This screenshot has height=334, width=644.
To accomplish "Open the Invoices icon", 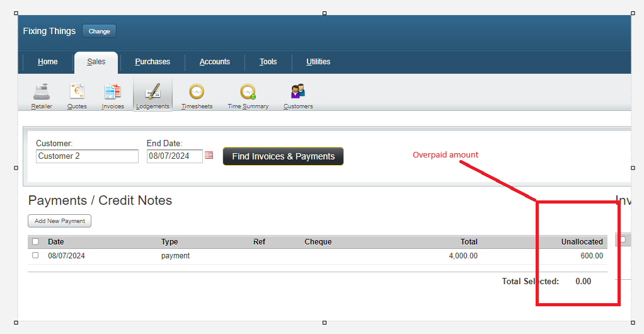I will (x=113, y=92).
